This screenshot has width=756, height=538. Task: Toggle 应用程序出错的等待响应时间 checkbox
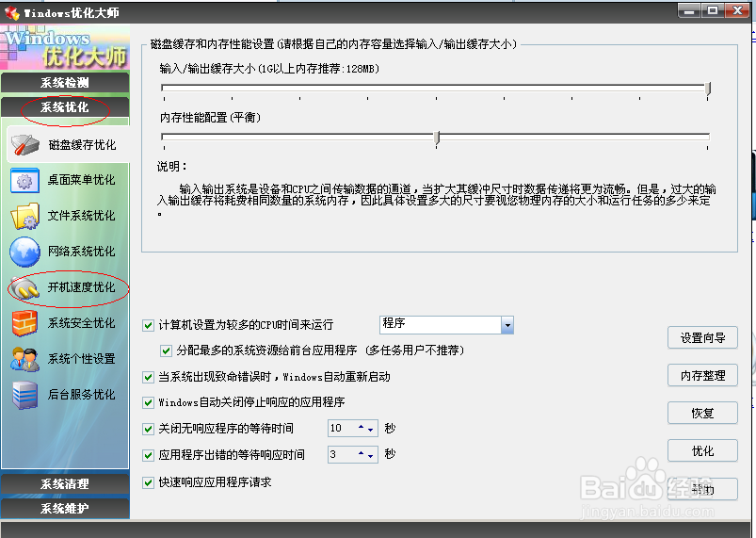click(x=149, y=455)
